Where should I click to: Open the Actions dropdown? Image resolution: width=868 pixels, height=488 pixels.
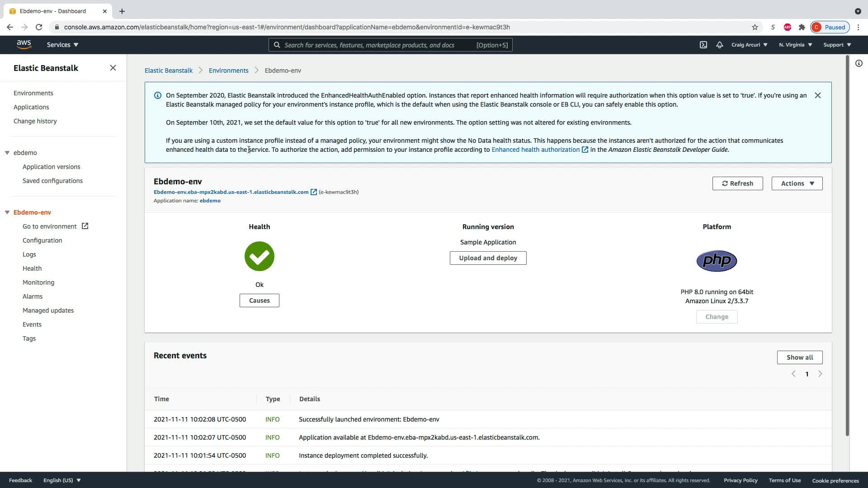[797, 183]
